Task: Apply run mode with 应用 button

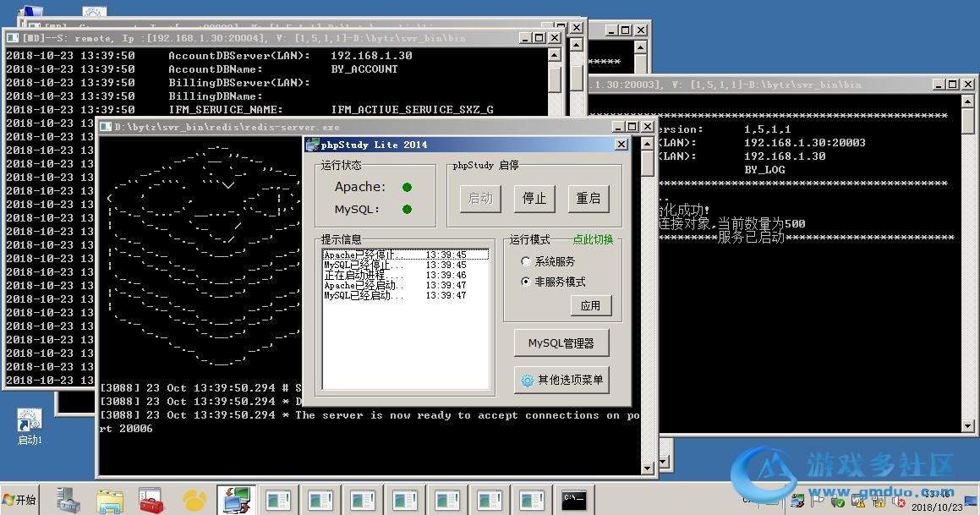Action: coord(590,305)
